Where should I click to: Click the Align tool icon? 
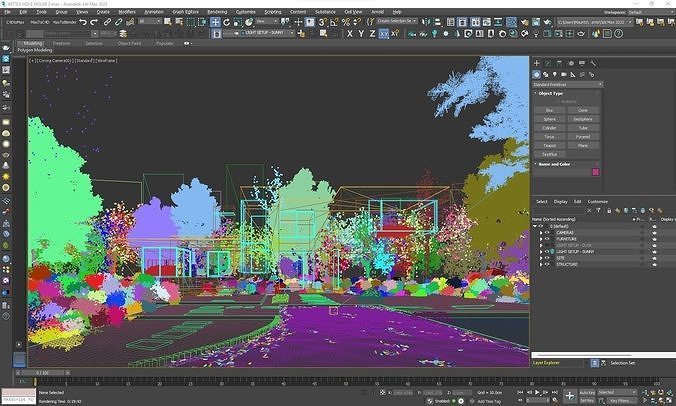[438, 22]
